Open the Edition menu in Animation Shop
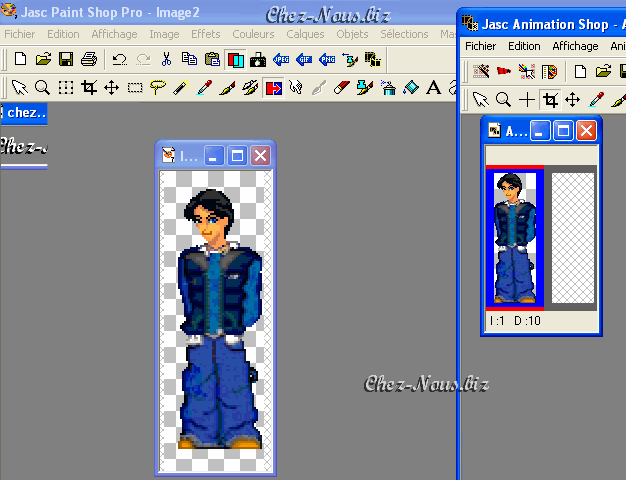 tap(524, 46)
